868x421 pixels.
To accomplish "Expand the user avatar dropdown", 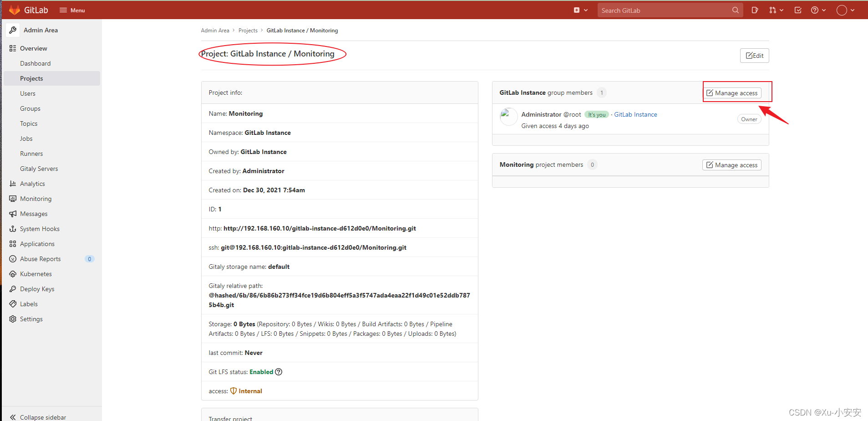I will [845, 10].
